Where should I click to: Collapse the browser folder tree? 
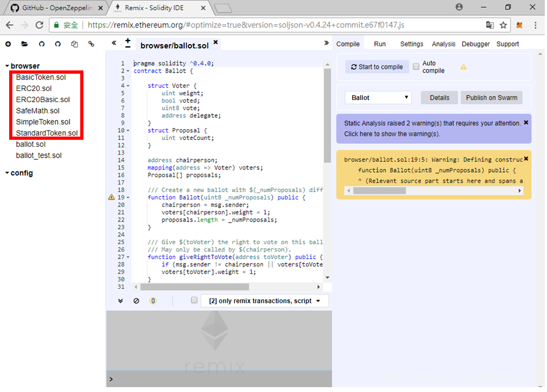(x=7, y=66)
